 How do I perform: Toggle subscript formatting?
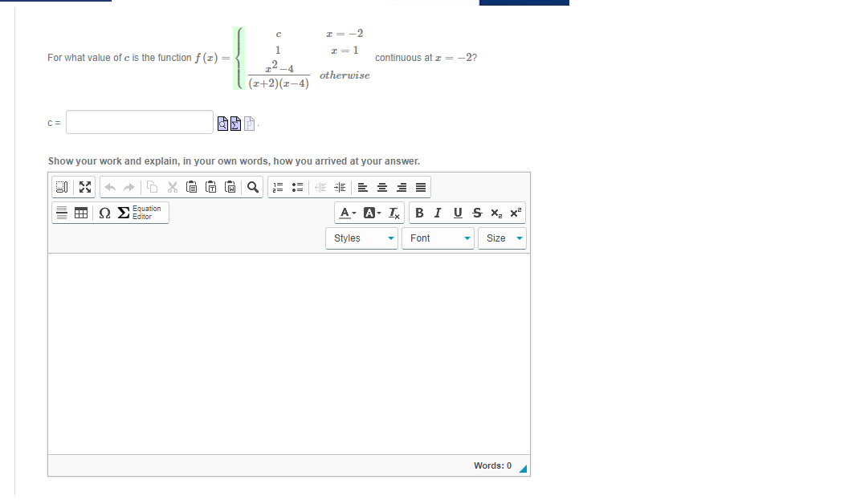coord(496,213)
